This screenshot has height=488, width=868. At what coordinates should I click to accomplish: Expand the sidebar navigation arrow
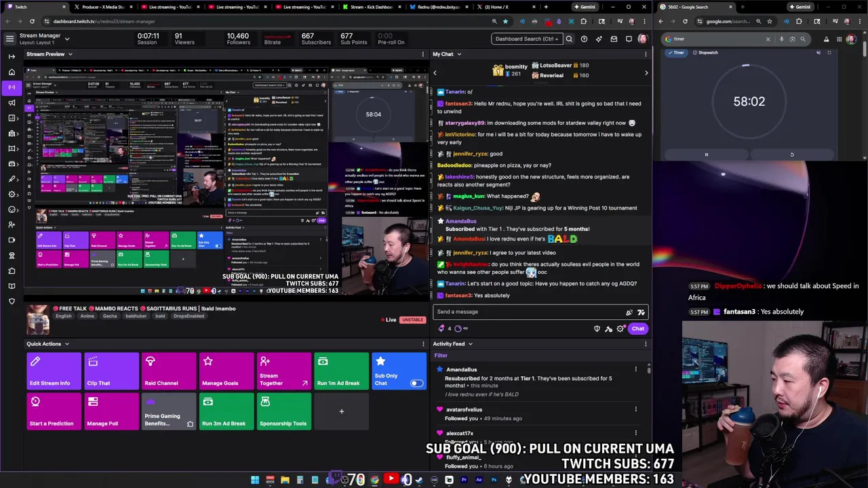coord(12,56)
